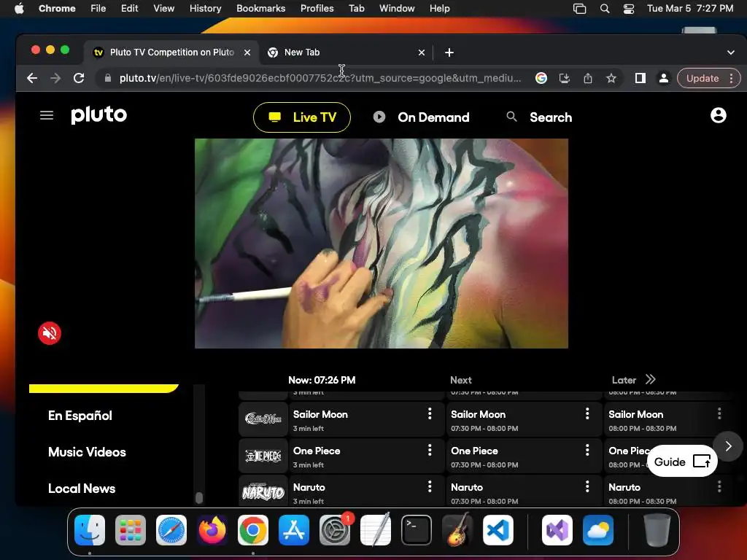Viewport: 747px width, 560px height.
Task: Select the One Piece channel logo
Action: tap(263, 456)
